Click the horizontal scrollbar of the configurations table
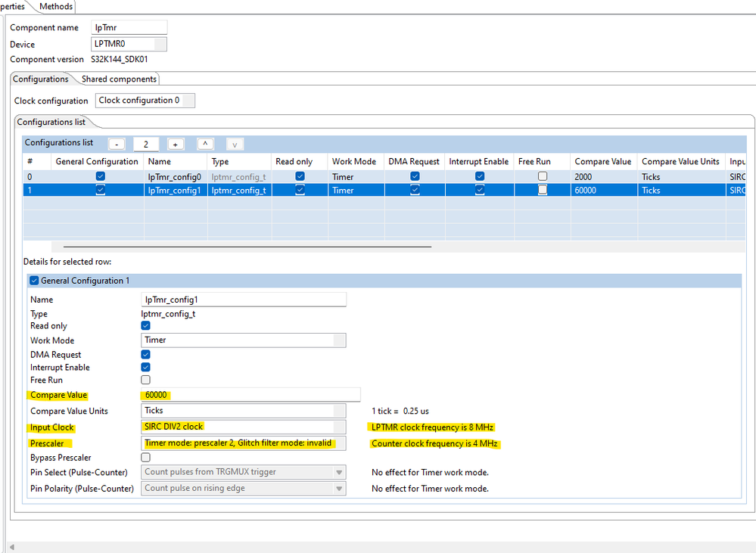Screen dimensions: 756x553 pyautogui.click(x=247, y=247)
